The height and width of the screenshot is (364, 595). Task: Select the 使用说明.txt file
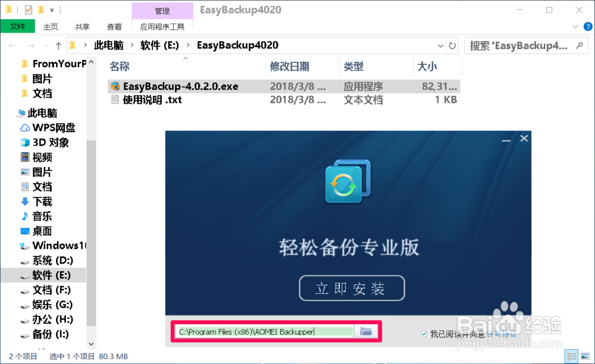(152, 100)
